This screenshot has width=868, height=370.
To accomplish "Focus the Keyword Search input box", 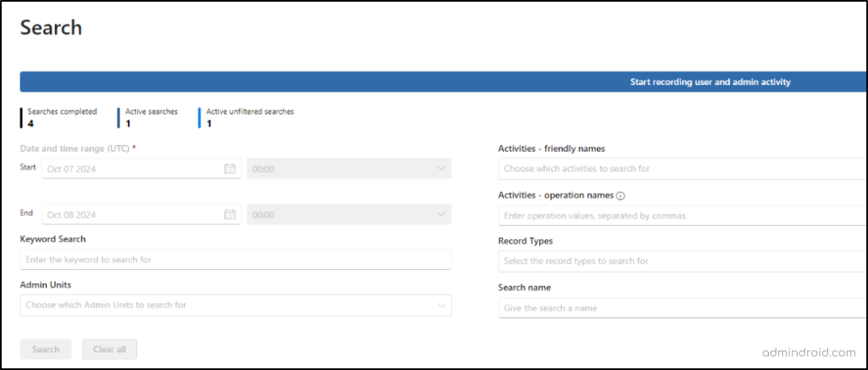I will [x=235, y=260].
